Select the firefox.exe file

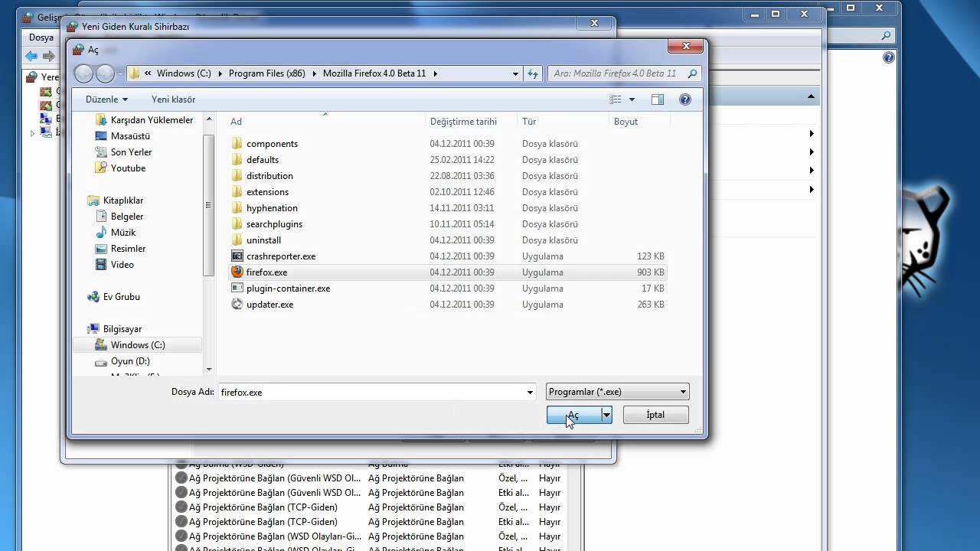[x=448, y=272]
